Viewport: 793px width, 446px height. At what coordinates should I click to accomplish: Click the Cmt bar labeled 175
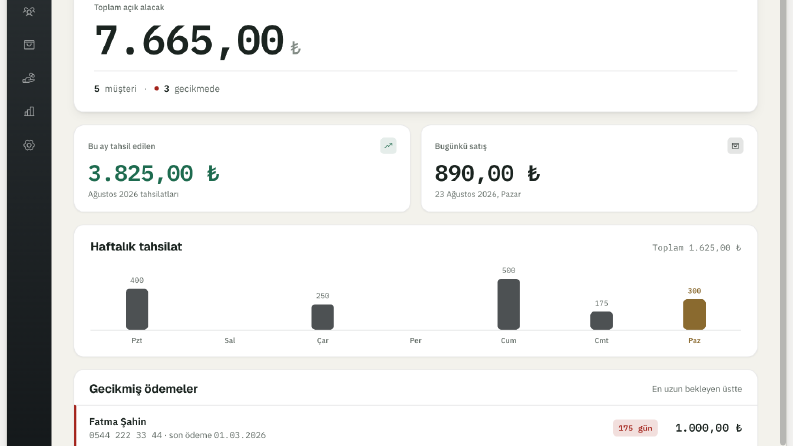point(601,321)
